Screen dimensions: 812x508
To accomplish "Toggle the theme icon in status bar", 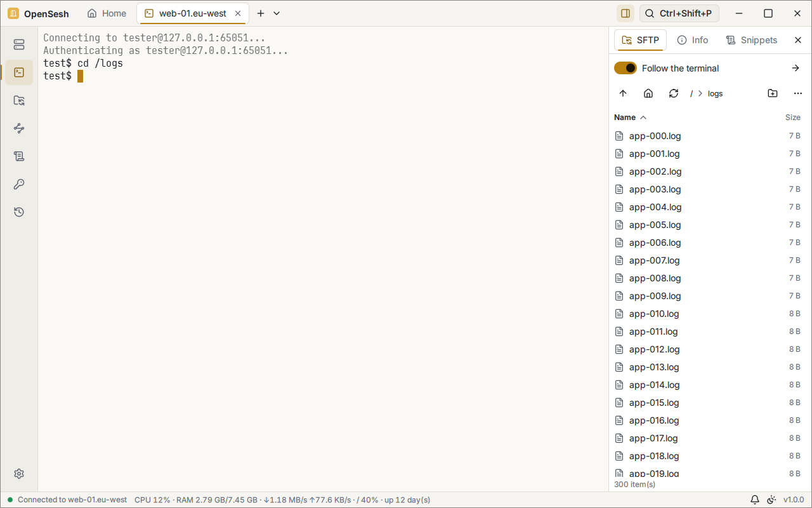I will coord(771,500).
